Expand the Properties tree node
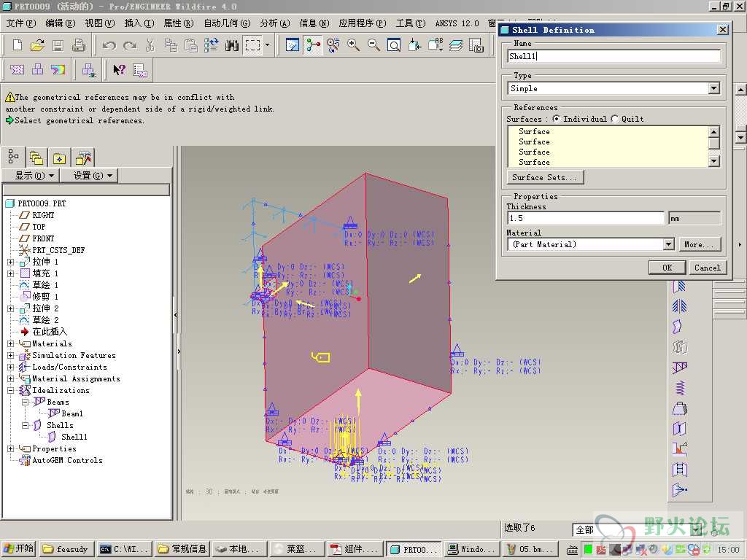 pyautogui.click(x=10, y=448)
